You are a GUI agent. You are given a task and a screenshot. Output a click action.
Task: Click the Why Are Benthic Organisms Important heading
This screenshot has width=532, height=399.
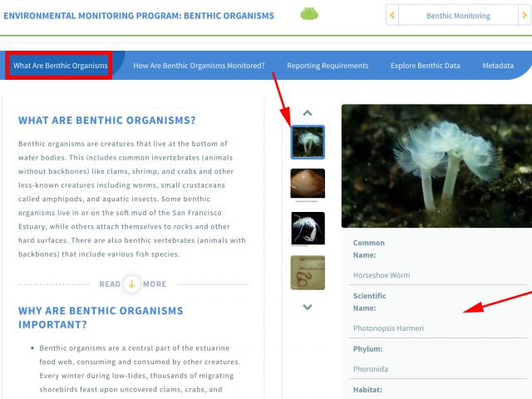(101, 318)
